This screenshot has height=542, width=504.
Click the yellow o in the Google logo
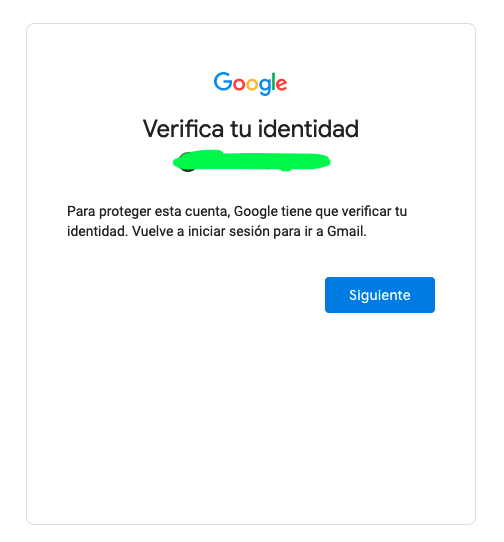(252, 84)
